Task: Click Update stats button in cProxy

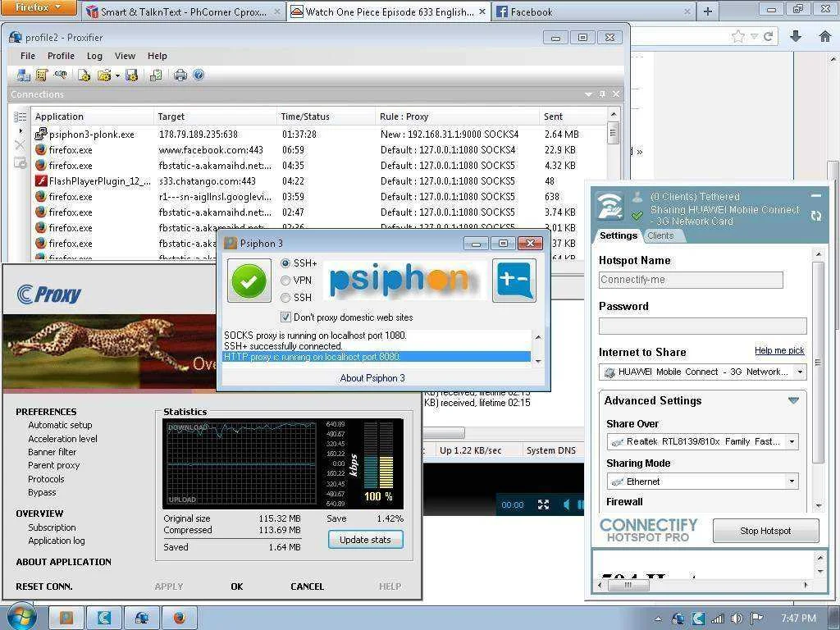Action: [365, 540]
